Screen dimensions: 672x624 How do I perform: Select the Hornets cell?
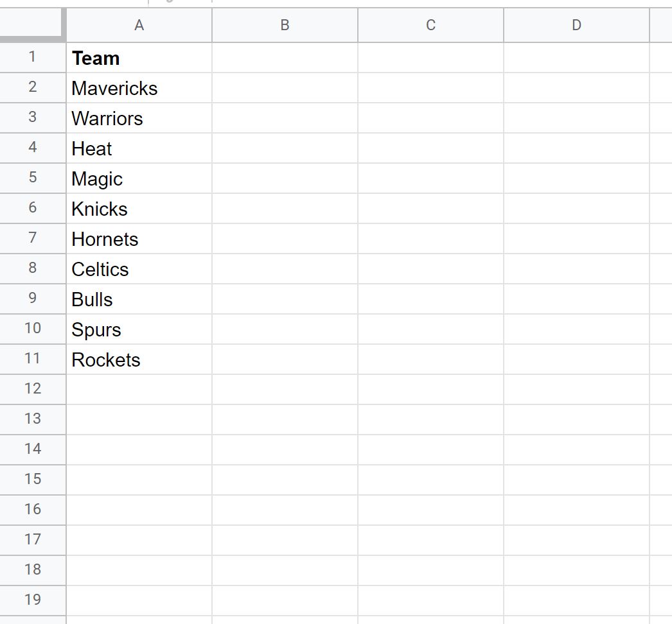click(139, 239)
